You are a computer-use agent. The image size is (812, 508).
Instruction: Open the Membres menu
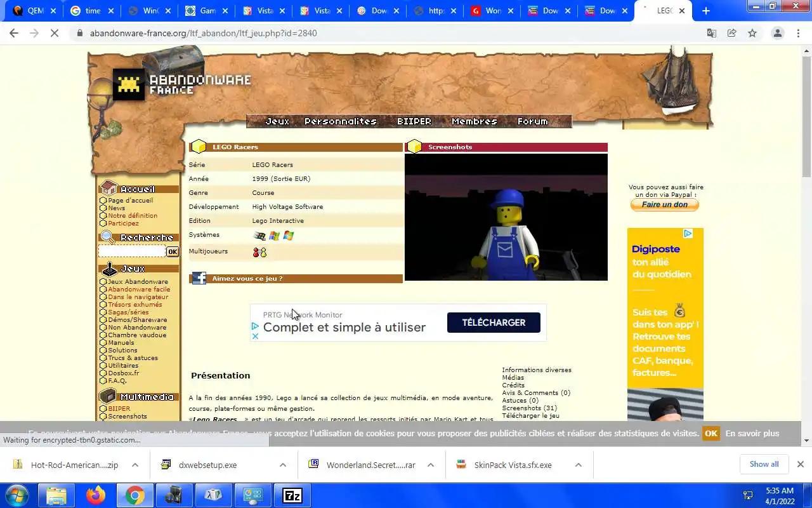coord(474,121)
